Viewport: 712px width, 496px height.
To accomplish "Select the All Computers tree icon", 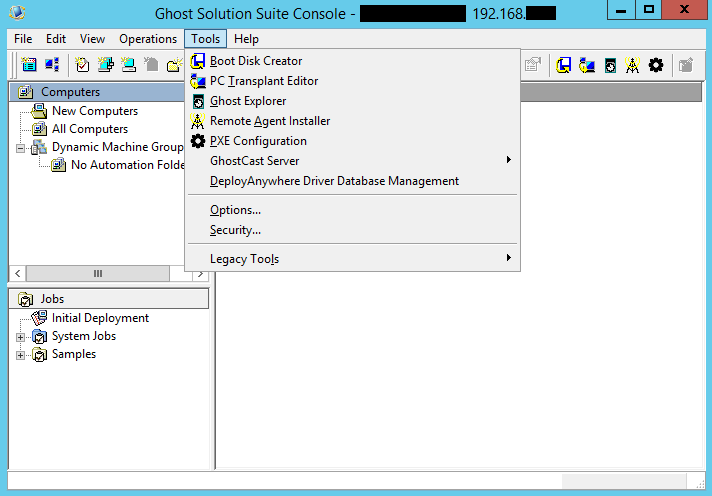I will pyautogui.click(x=39, y=129).
